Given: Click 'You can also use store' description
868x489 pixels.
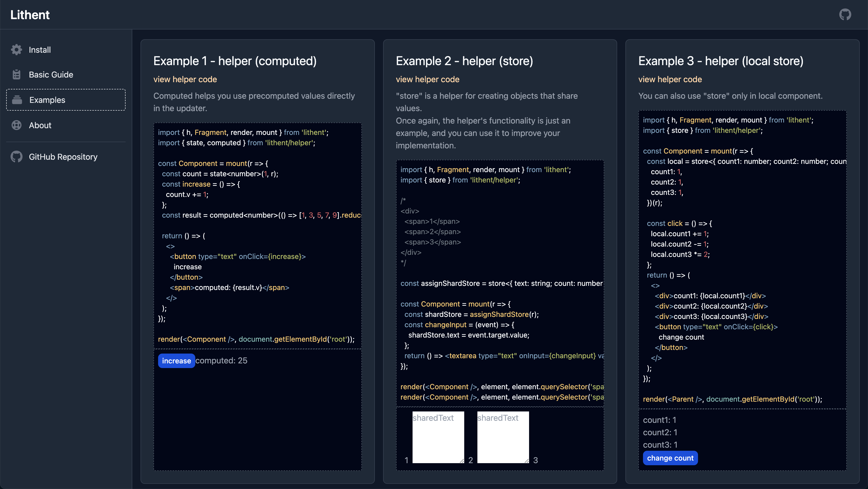Looking at the screenshot, I should click(x=730, y=96).
